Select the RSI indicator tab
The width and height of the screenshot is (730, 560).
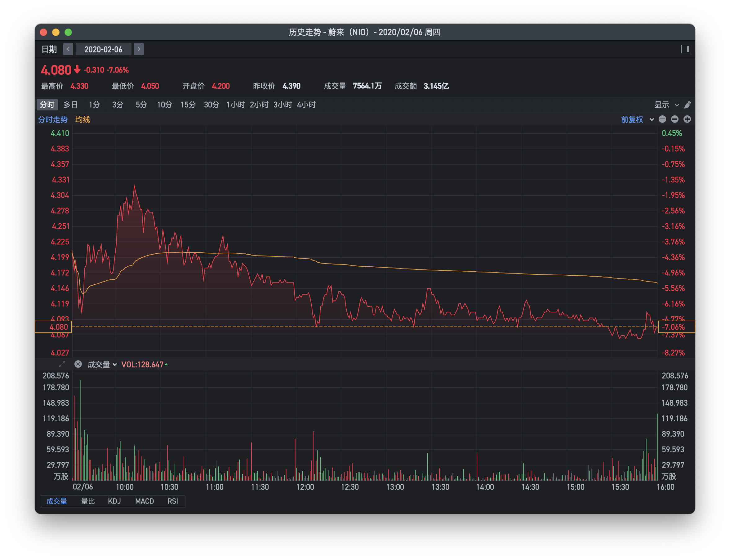173,501
